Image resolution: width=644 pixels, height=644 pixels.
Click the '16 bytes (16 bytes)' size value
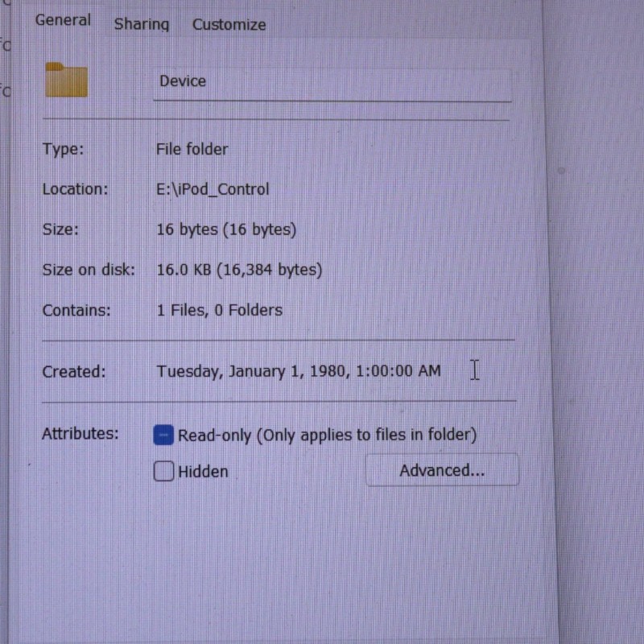pyautogui.click(x=226, y=230)
